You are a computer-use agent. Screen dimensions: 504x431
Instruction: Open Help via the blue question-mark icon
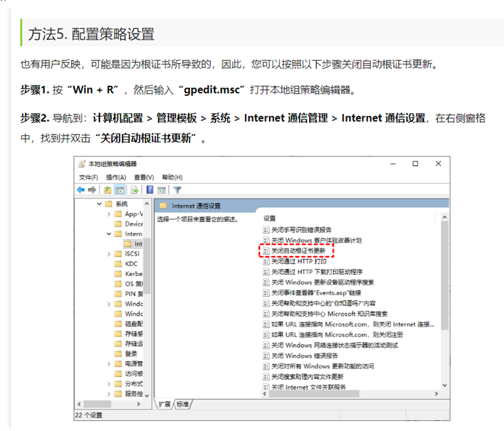point(150,190)
